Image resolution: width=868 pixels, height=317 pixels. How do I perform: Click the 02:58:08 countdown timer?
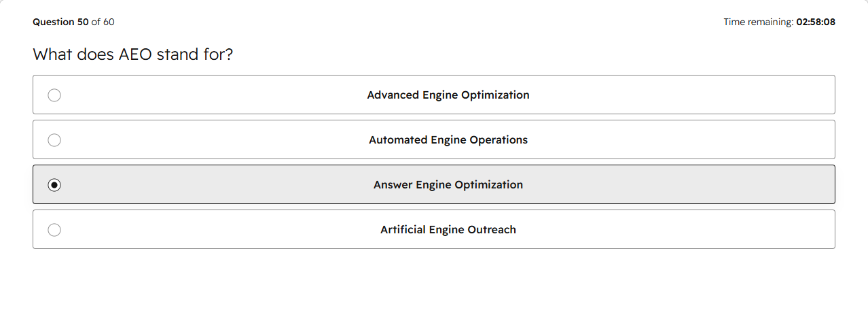(x=816, y=22)
